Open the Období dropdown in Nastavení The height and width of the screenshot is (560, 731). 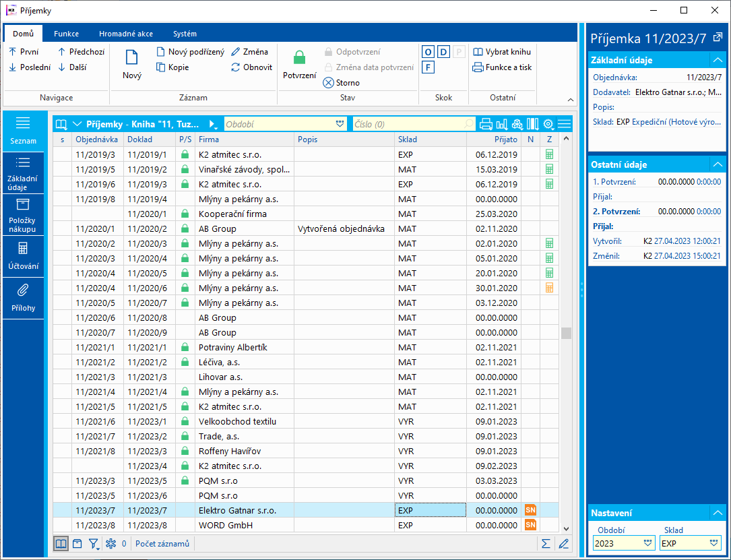click(648, 543)
